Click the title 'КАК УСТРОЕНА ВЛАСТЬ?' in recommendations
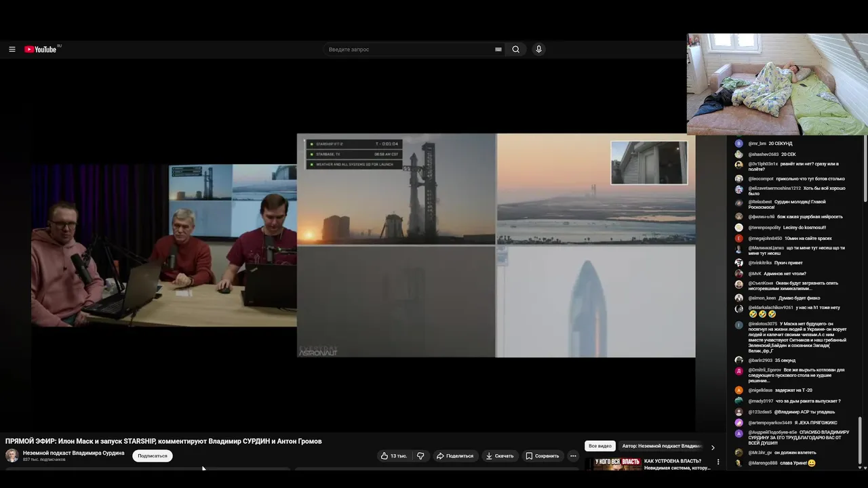 [673, 461]
